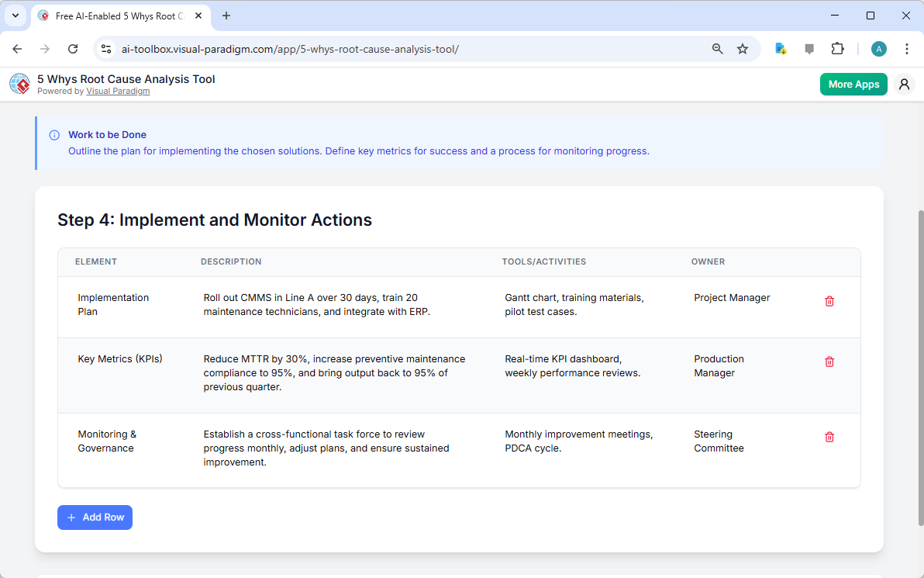This screenshot has height=578, width=924.
Task: Click the comment/annotation icon in the toolbar
Action: click(809, 48)
